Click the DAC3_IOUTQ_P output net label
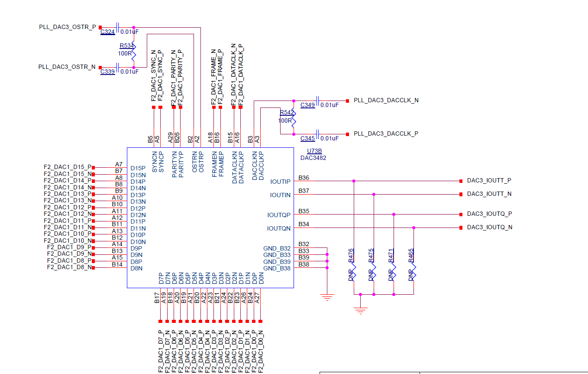 click(490, 214)
